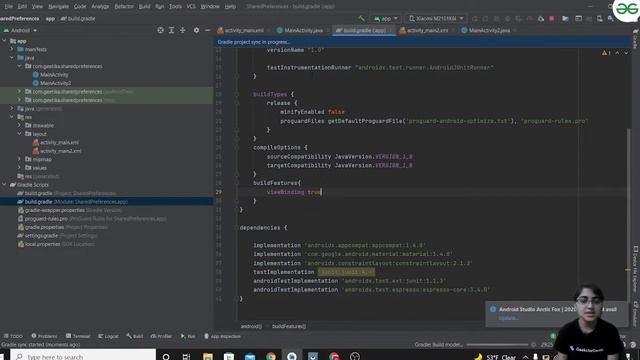Open the File menu
The image size is (640, 360).
click(x=9, y=6)
